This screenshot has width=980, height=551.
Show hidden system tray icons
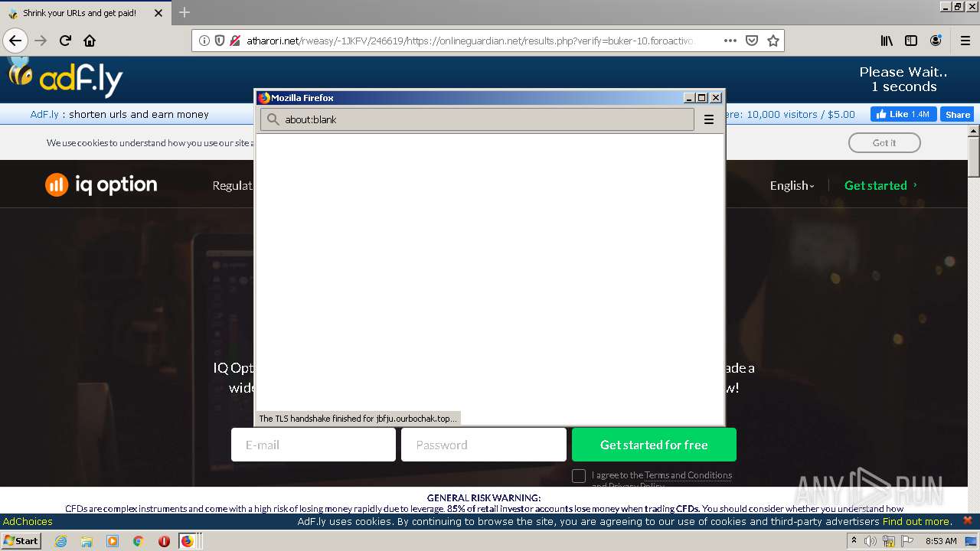pyautogui.click(x=854, y=540)
